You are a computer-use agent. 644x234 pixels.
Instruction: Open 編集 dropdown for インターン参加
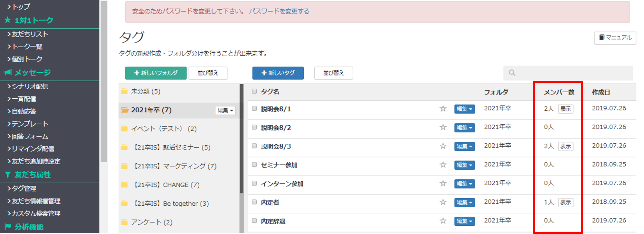tap(464, 184)
